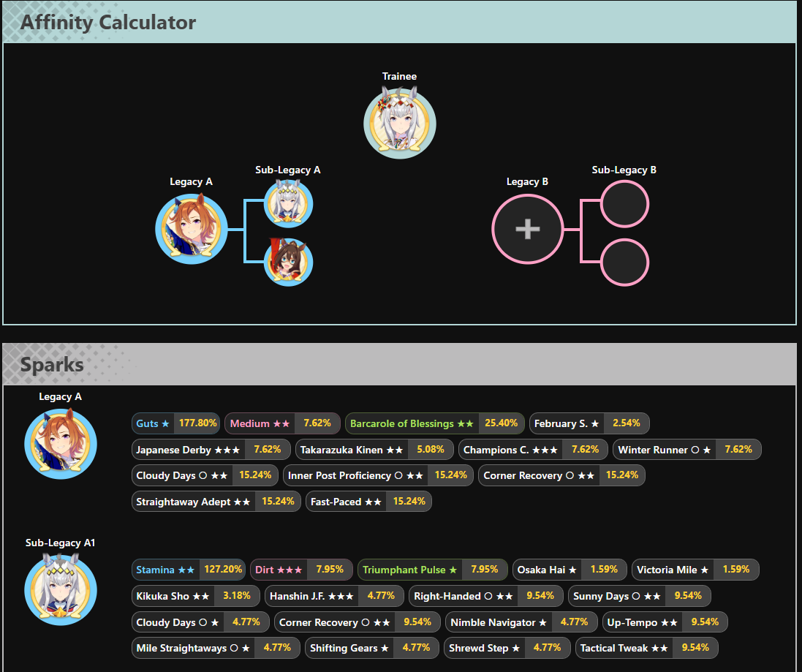
Task: Select the Up-Tempo spark
Action: point(665,622)
